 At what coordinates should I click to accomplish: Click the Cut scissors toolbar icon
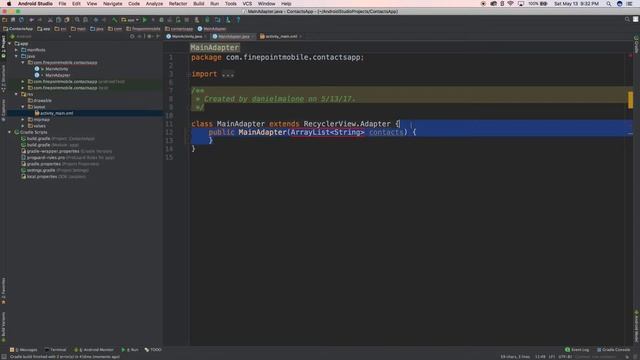click(50, 20)
